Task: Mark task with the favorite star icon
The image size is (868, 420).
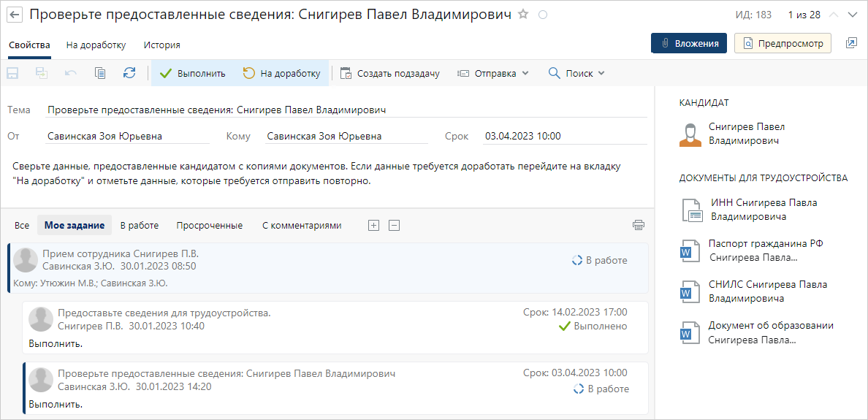Action: click(x=523, y=15)
